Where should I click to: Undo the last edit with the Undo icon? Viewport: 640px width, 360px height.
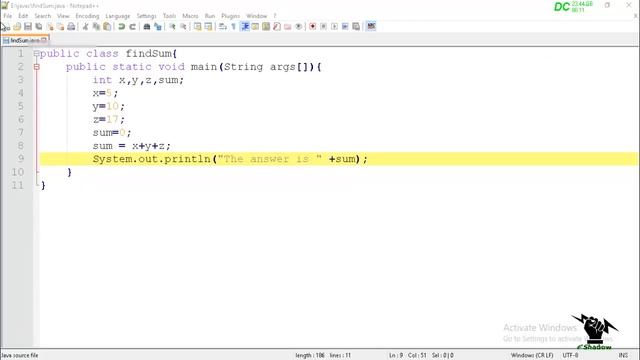[121, 27]
